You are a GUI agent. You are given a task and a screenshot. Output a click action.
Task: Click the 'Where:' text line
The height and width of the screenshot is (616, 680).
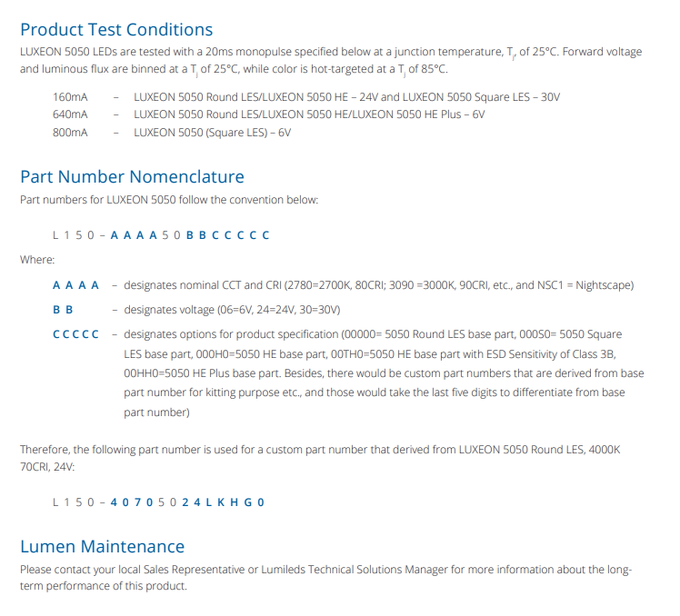click(37, 260)
